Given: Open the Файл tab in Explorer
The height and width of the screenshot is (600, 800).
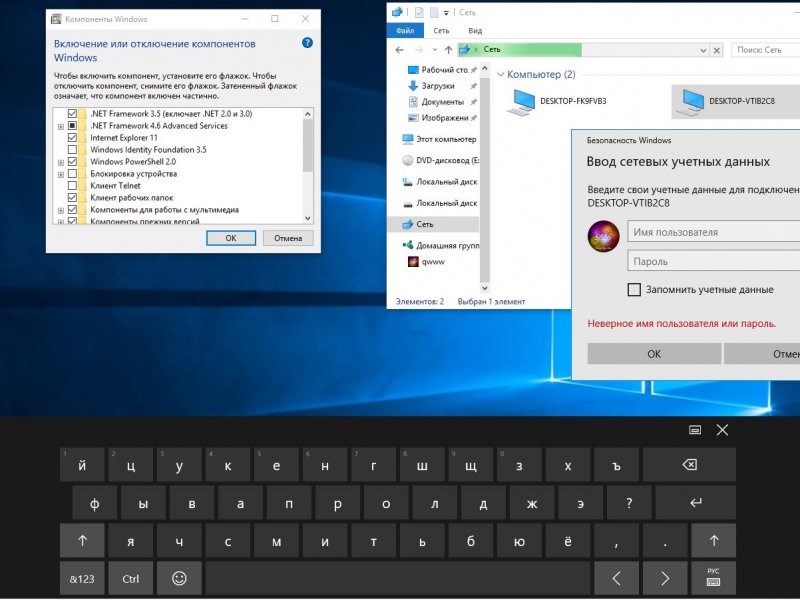Looking at the screenshot, I should [405, 31].
